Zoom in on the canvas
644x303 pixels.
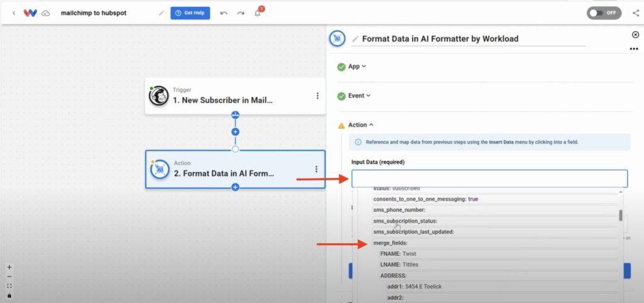[x=9, y=267]
